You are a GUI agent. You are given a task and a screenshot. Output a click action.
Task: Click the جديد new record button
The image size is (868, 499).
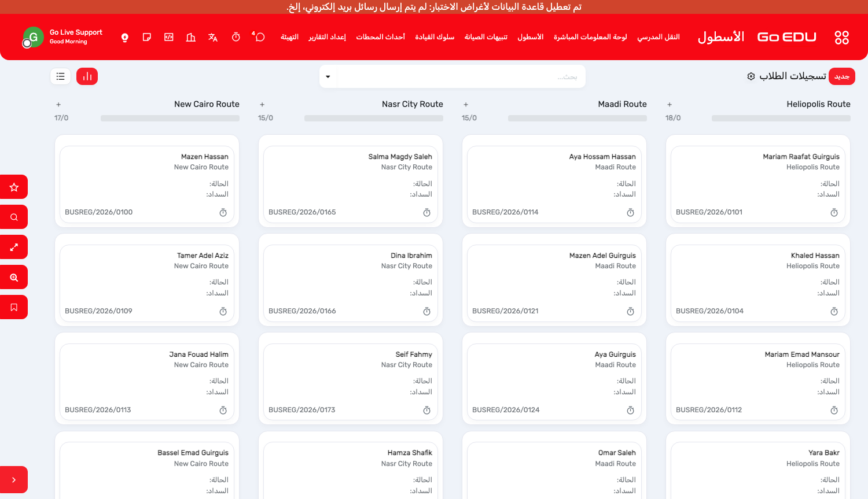[842, 76]
